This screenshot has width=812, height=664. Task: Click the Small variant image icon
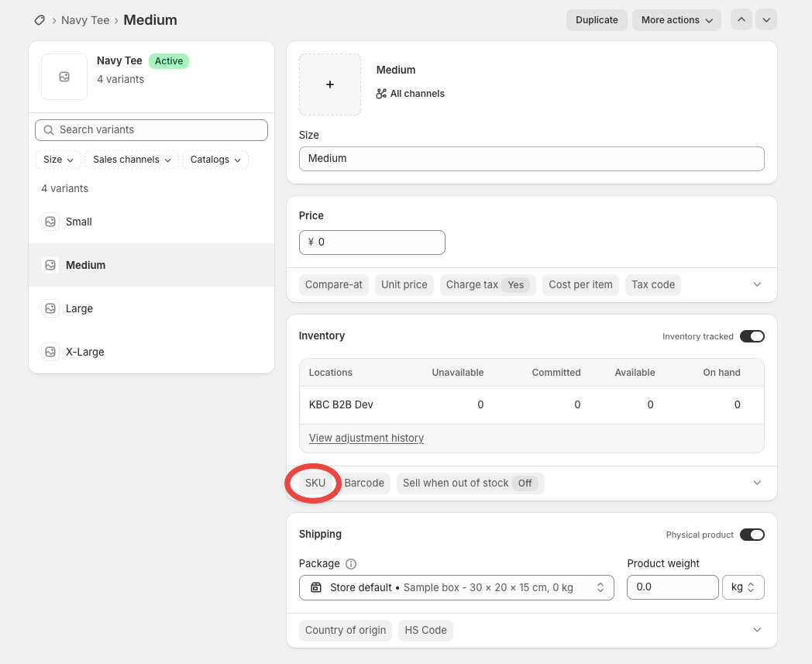[x=50, y=222]
